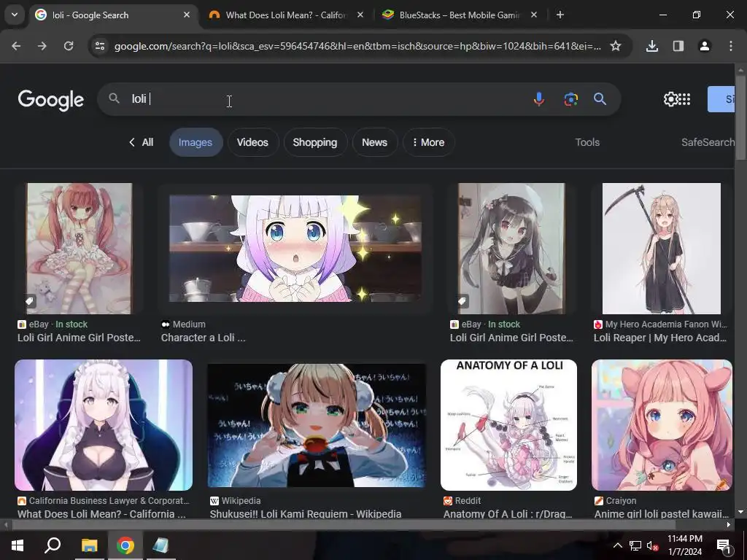Open the 'Anatomy Of A Loli' Reddit thumbnail

(x=508, y=425)
